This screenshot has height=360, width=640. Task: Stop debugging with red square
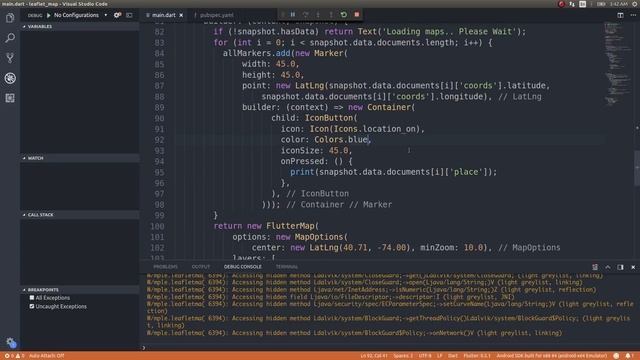(357, 15)
